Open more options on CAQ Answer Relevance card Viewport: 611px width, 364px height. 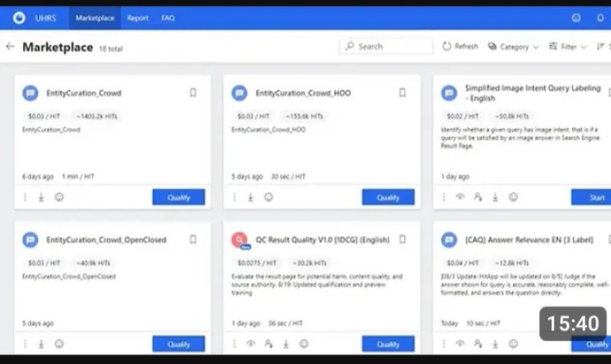point(444,344)
